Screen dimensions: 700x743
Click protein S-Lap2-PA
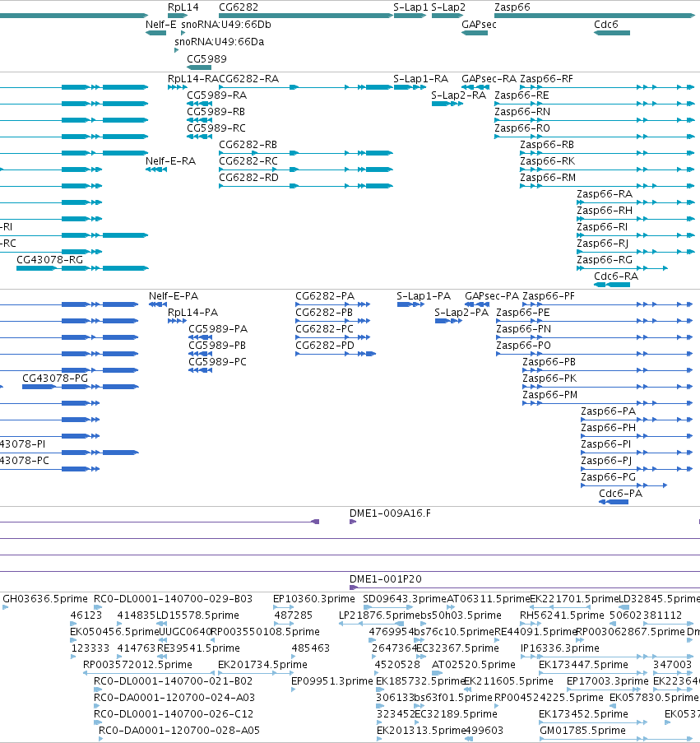(461, 313)
